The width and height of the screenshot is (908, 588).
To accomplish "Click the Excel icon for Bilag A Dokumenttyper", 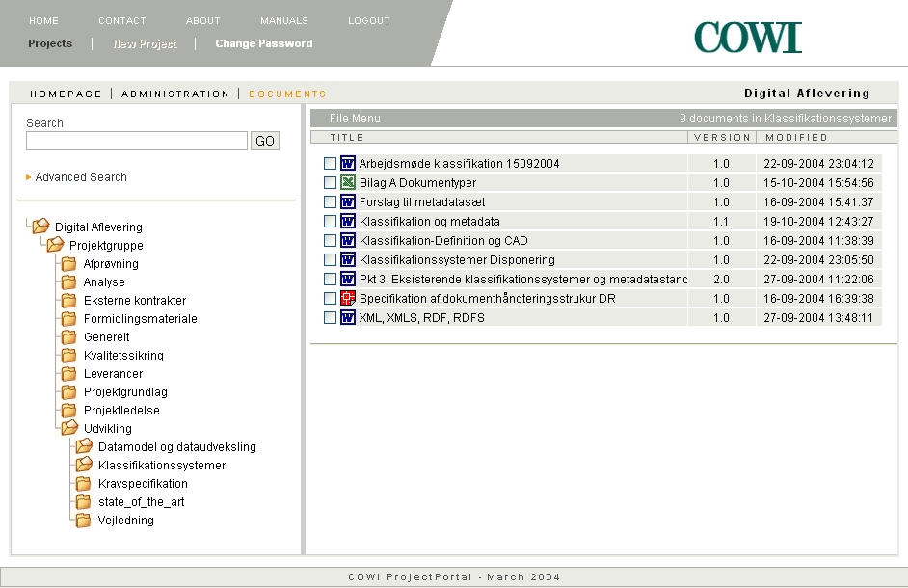I will pos(348,183).
